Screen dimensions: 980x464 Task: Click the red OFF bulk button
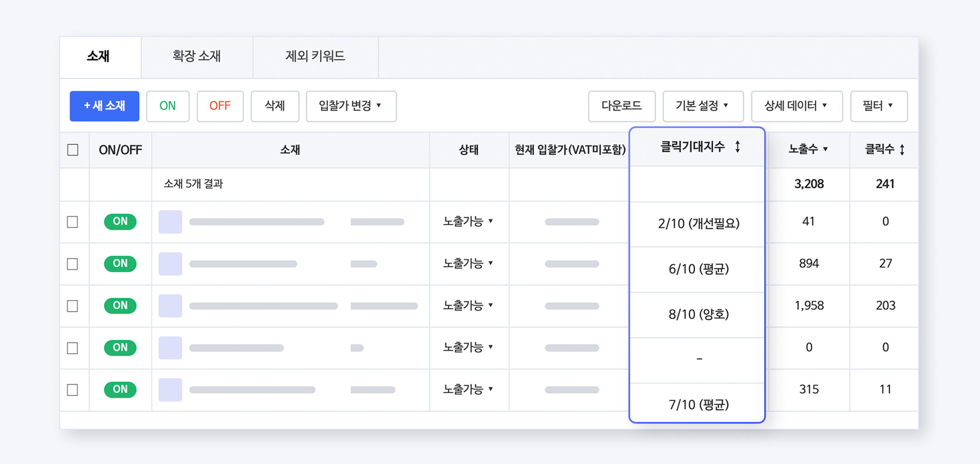pos(220,106)
